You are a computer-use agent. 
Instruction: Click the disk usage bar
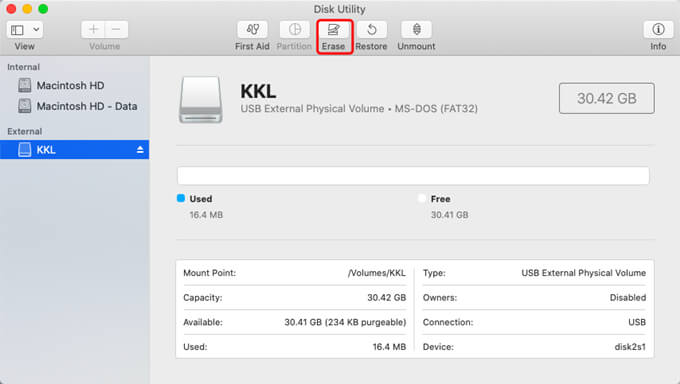tap(413, 176)
